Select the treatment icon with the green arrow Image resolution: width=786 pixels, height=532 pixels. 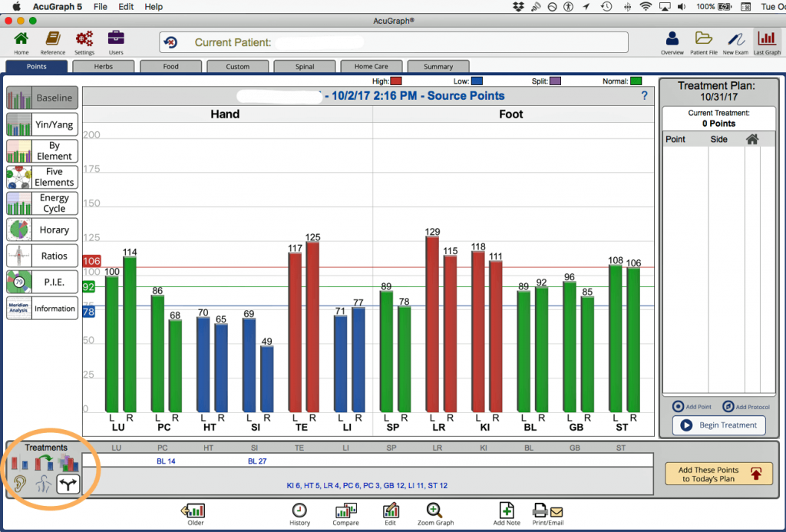coord(44,463)
